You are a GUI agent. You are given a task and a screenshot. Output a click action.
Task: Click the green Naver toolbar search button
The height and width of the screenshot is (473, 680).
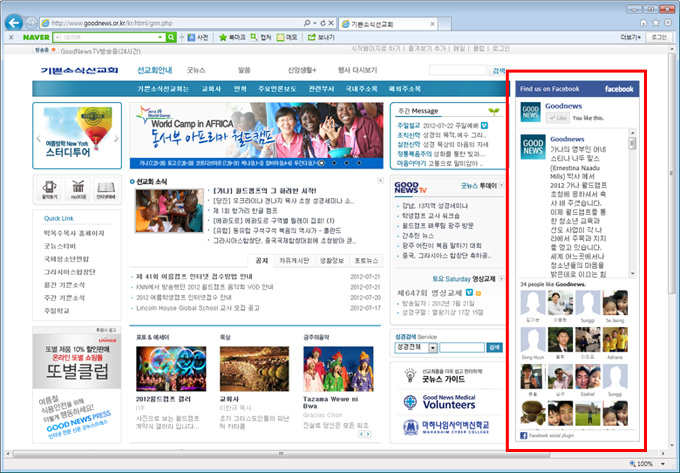coord(171,37)
